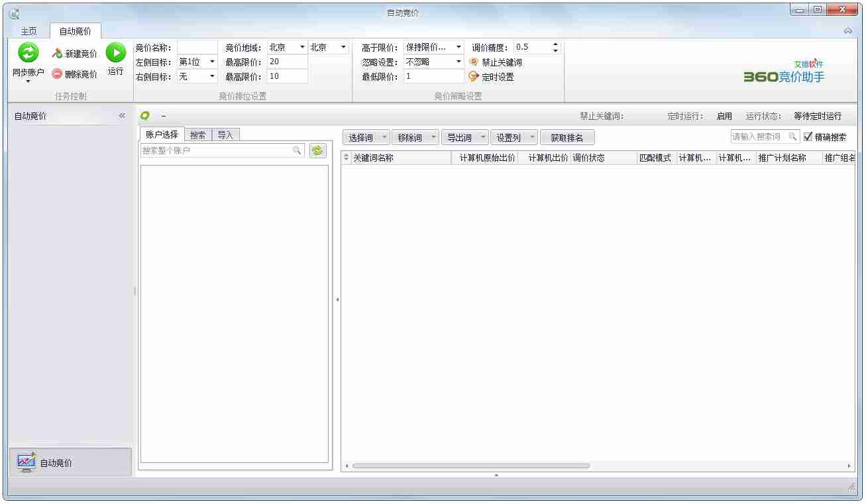This screenshot has width=866, height=504.
Task: Open the 选择词 dropdown arrow
Action: (x=384, y=138)
